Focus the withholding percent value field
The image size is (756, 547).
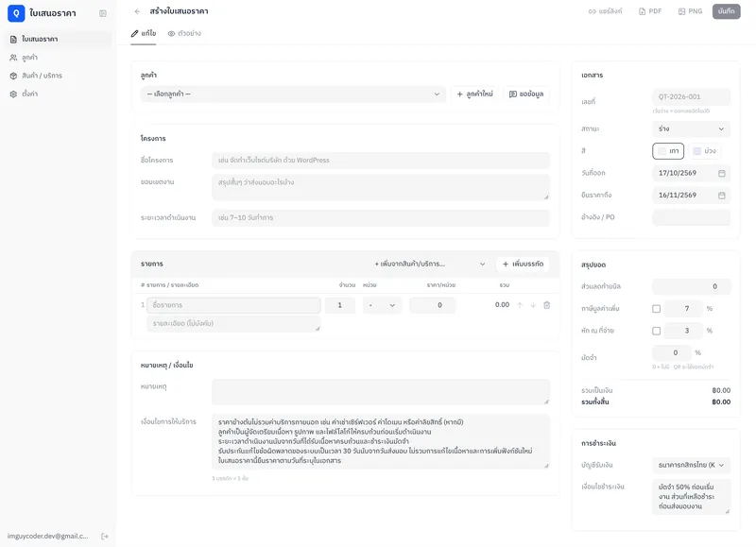pyautogui.click(x=683, y=331)
